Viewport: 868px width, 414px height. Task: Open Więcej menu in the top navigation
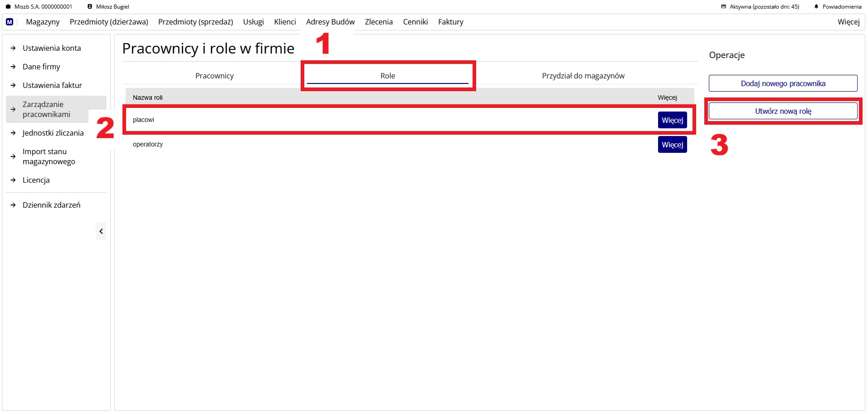848,22
